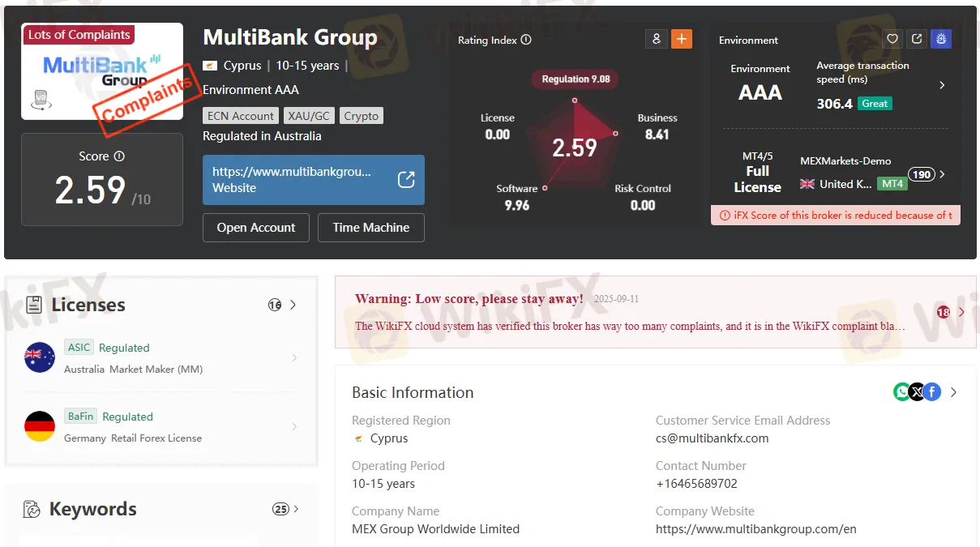Screen dimensions: 980x547
Task: Click the blue bug report icon
Action: point(941,39)
